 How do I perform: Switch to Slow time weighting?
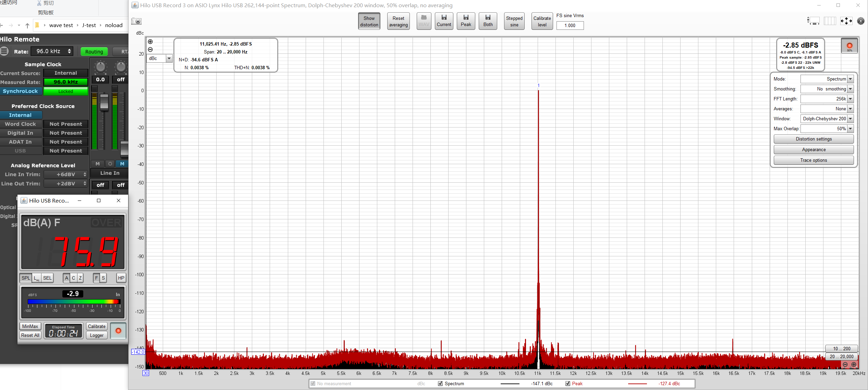[x=103, y=278]
